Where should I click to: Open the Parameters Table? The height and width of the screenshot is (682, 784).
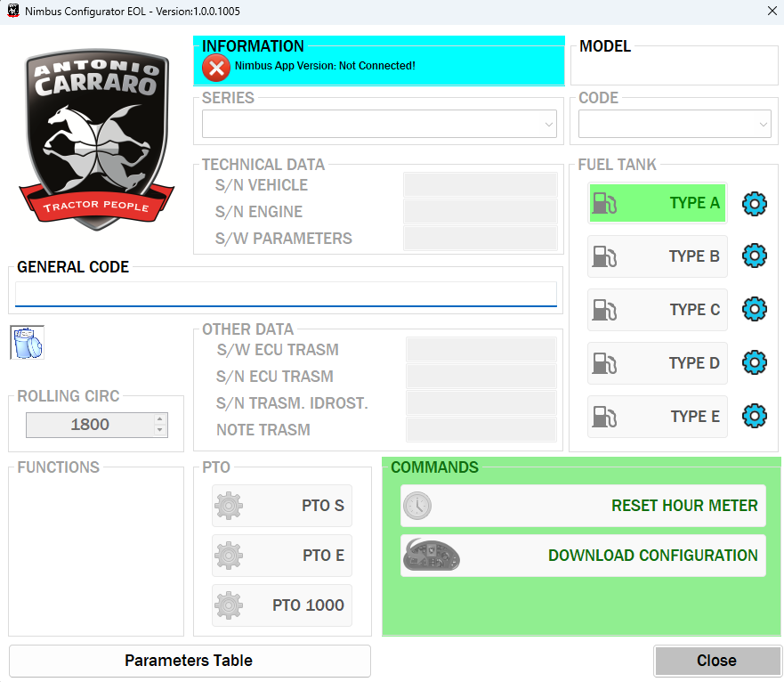[x=190, y=661]
